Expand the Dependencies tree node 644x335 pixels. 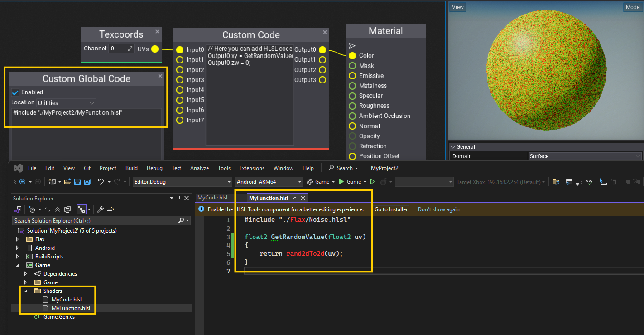[x=25, y=274]
